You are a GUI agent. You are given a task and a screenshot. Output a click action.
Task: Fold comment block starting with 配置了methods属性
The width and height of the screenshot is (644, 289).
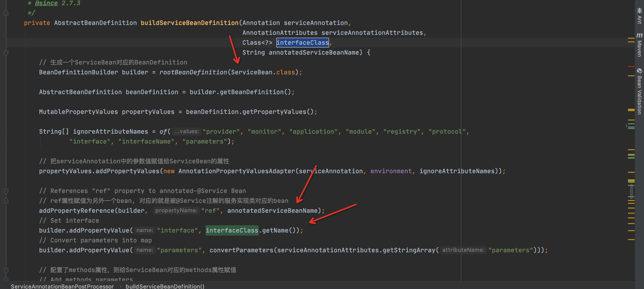click(6, 270)
